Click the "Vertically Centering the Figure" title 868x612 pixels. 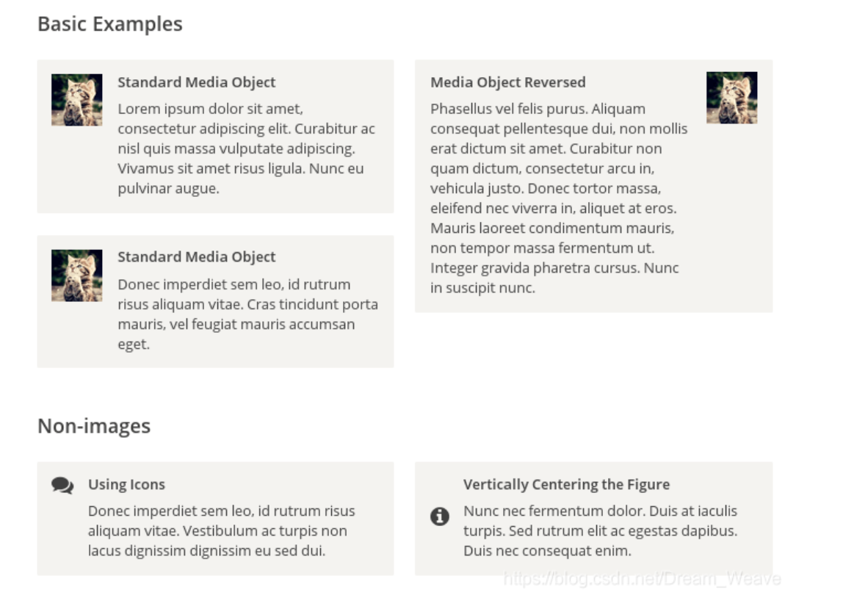(x=566, y=485)
